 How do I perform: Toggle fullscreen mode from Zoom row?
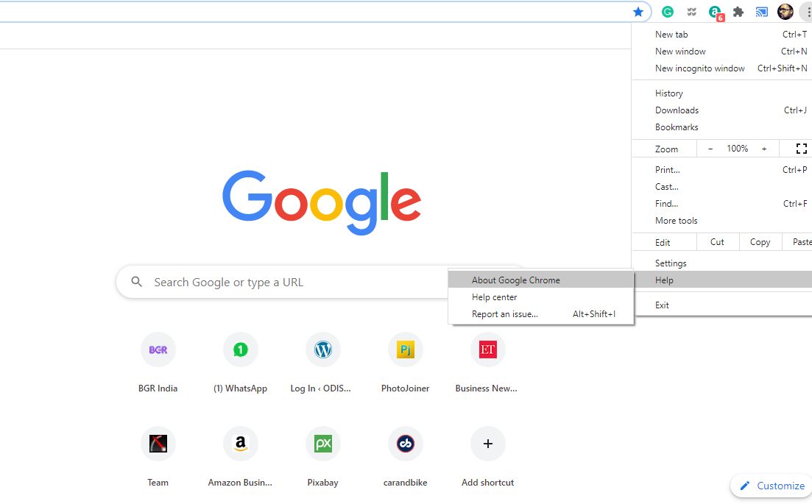(x=802, y=149)
